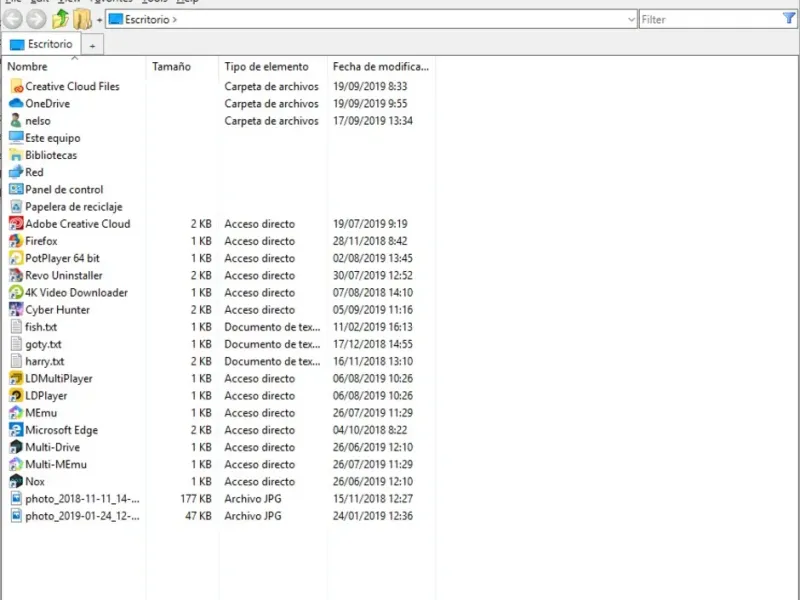Image resolution: width=800 pixels, height=600 pixels.
Task: Select the Escritorio tab
Action: pyautogui.click(x=41, y=44)
